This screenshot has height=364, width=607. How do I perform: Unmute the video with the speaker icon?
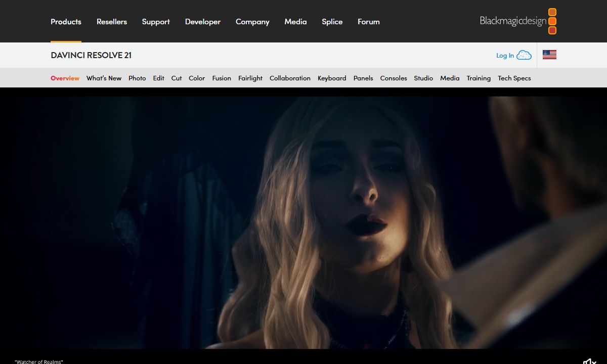click(x=590, y=361)
